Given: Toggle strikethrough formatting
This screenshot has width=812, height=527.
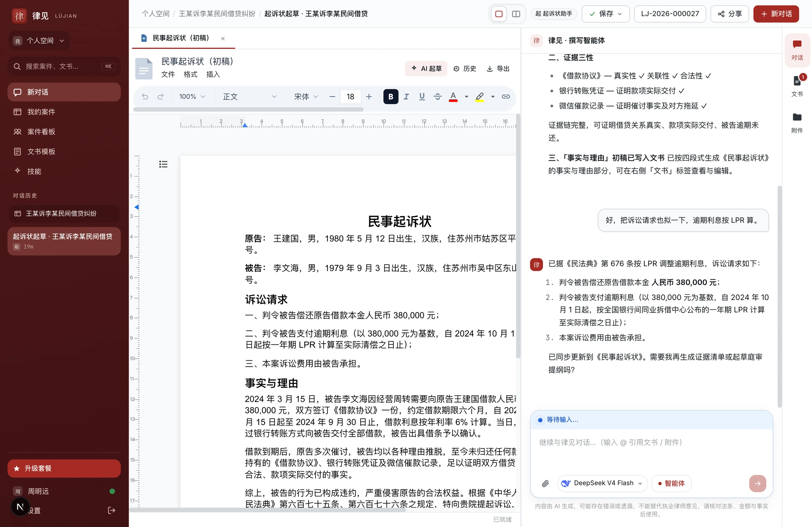Looking at the screenshot, I should tap(437, 97).
